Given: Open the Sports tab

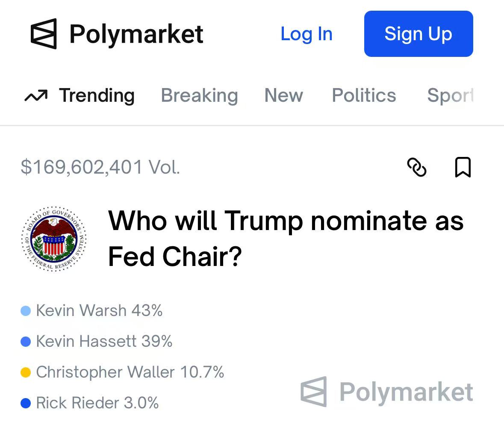Looking at the screenshot, I should [x=451, y=95].
